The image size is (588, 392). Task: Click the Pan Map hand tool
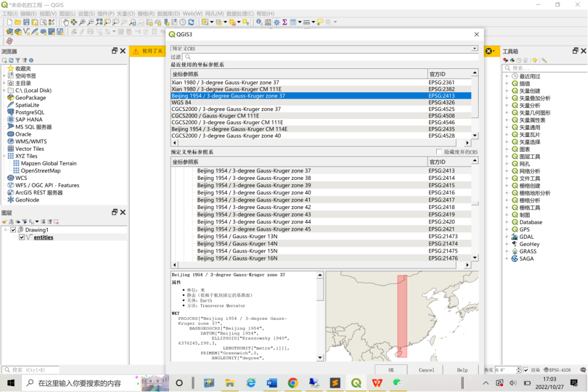pyautogui.click(x=66, y=22)
